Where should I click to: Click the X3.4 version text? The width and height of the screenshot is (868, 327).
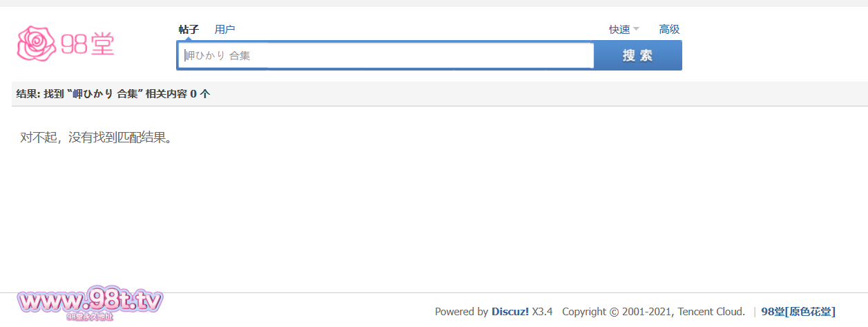(x=542, y=312)
